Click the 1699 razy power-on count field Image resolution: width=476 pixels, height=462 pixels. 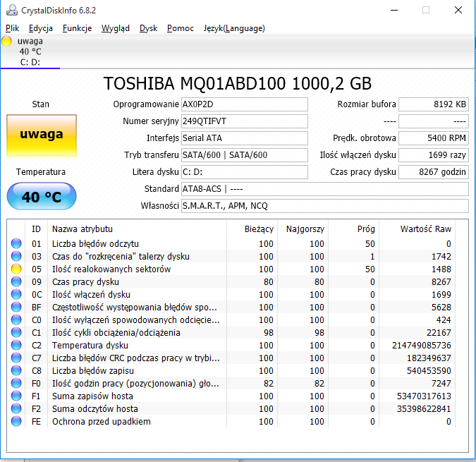434,155
